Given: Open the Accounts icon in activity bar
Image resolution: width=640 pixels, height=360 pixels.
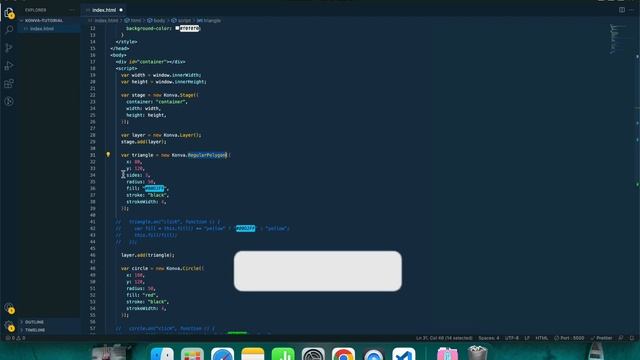Looking at the screenshot, I should [x=9, y=308].
